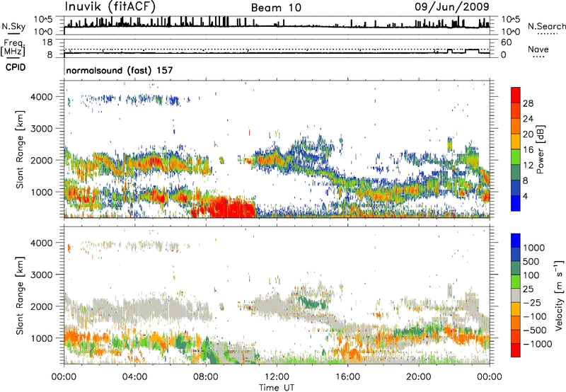The image size is (566, 392).
Task: Click the '4' power colorbar label
Action: [525, 196]
